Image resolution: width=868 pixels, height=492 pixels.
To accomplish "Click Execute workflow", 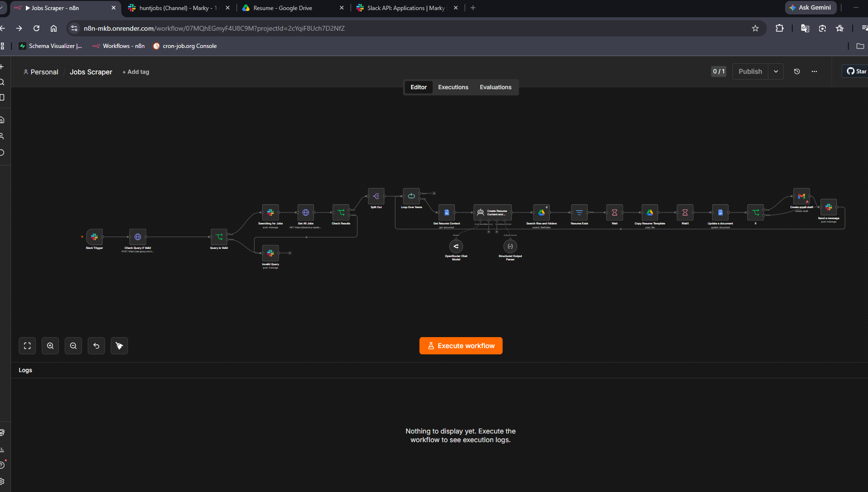I will pyautogui.click(x=461, y=346).
